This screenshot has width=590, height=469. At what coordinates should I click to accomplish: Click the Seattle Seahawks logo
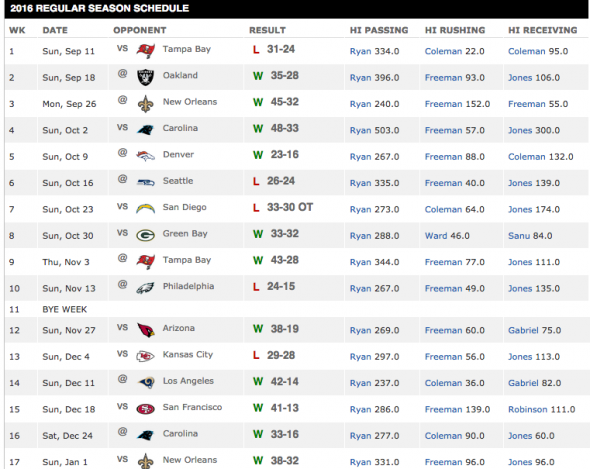(145, 183)
